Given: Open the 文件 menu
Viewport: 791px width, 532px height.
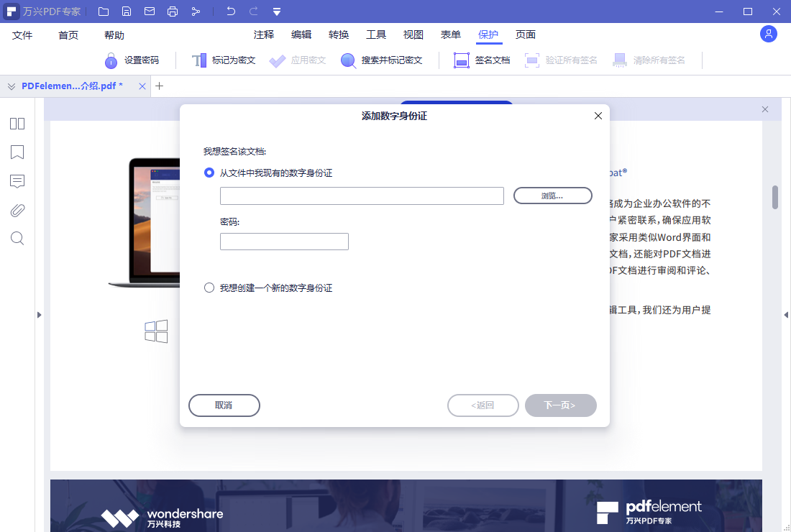Looking at the screenshot, I should pyautogui.click(x=22, y=34).
